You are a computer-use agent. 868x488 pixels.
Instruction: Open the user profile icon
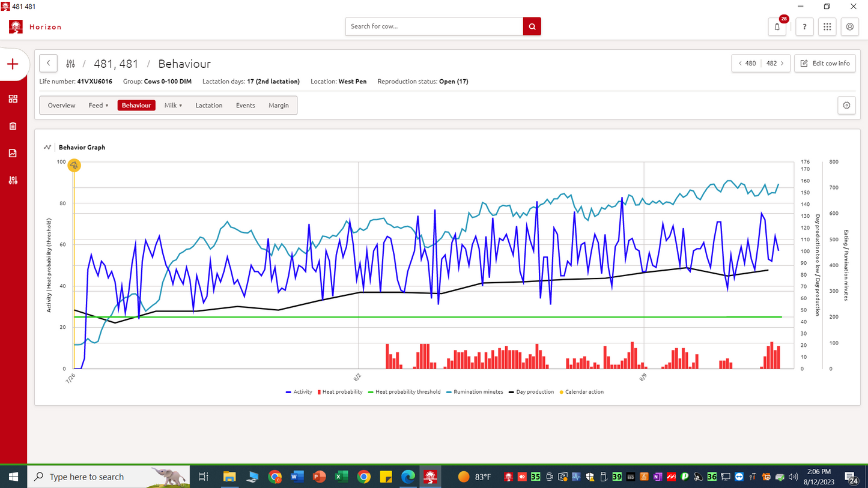tap(850, 26)
